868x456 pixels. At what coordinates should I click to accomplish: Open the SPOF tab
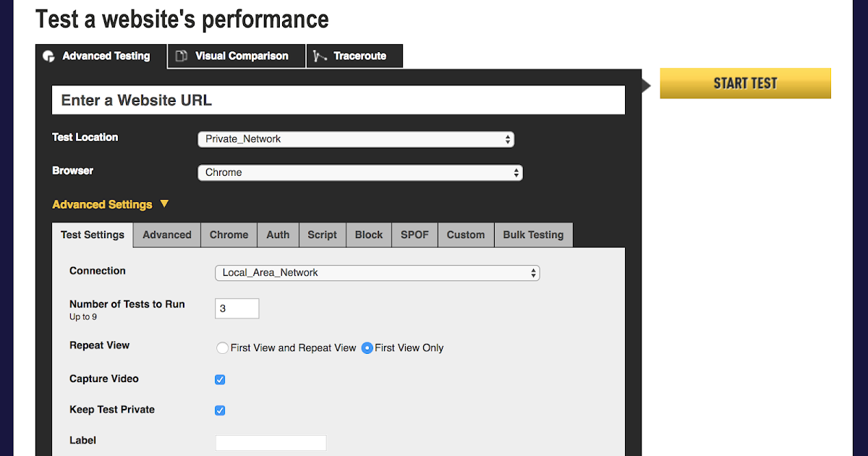click(x=414, y=235)
